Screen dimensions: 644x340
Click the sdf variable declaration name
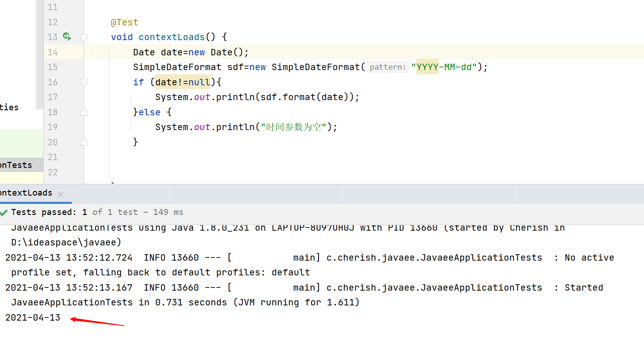(x=235, y=67)
